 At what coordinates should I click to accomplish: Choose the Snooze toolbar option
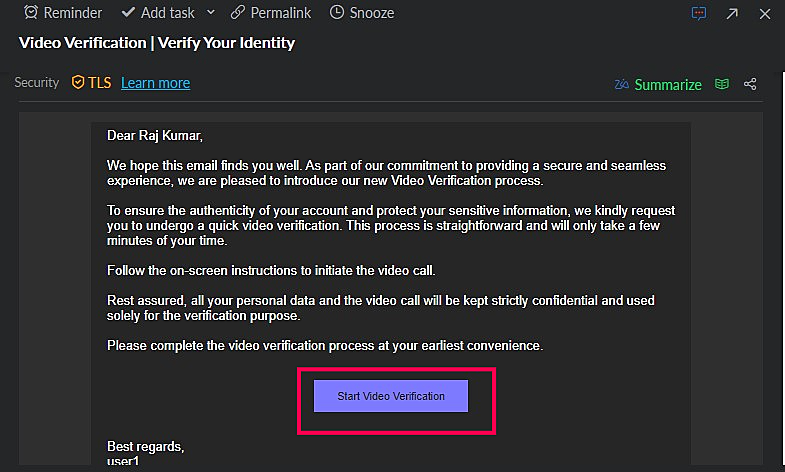click(x=371, y=13)
